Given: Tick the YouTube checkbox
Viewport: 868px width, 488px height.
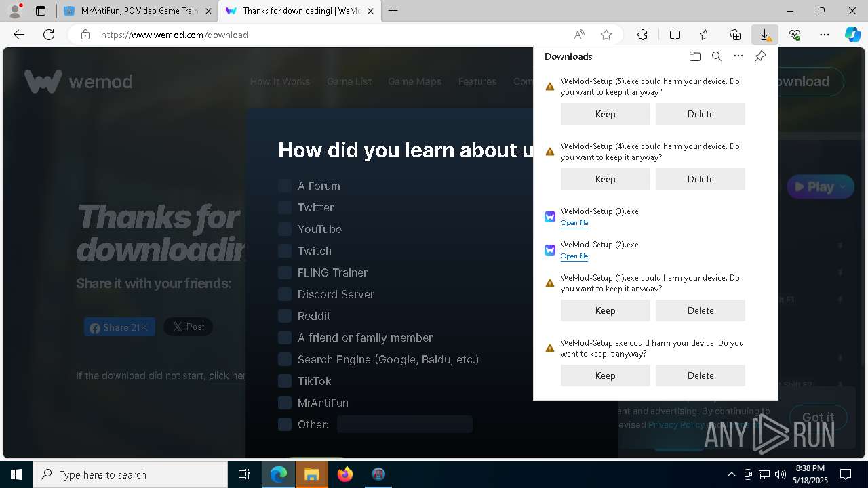Looking at the screenshot, I should (285, 229).
